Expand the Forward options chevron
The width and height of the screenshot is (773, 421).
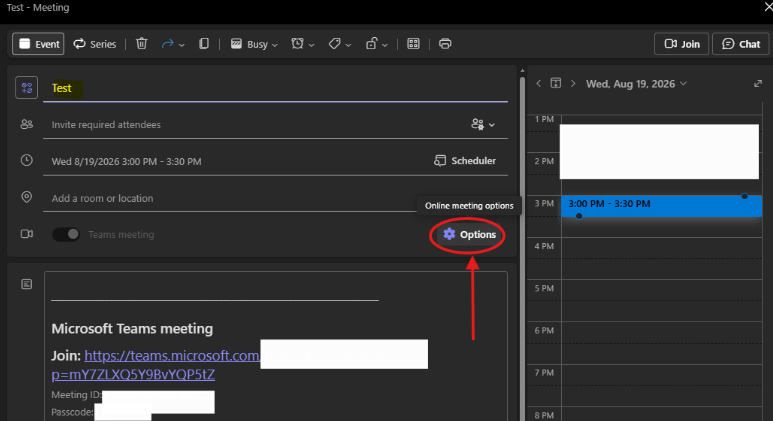182,45
